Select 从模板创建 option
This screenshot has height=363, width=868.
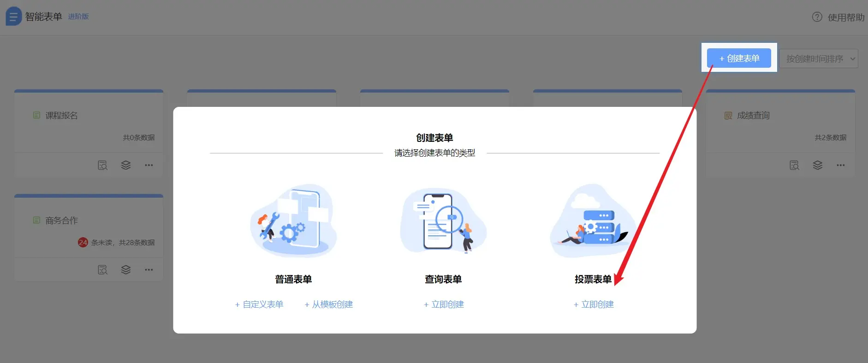tap(329, 304)
